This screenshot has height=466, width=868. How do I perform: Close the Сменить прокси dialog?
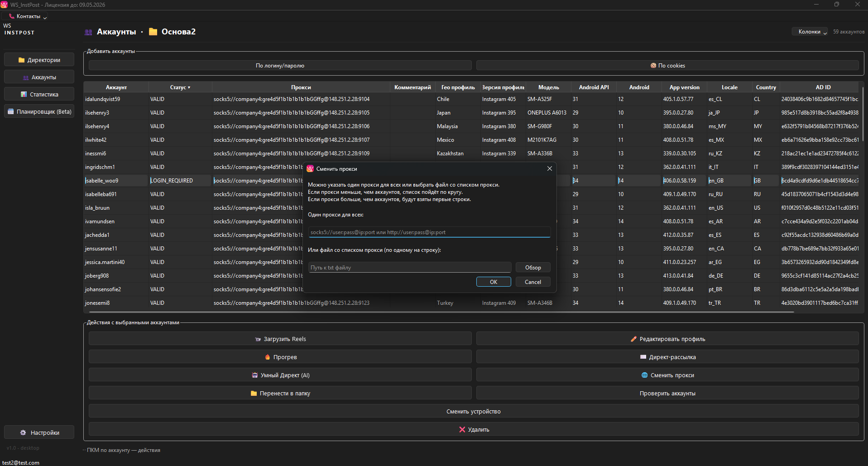pyautogui.click(x=549, y=168)
